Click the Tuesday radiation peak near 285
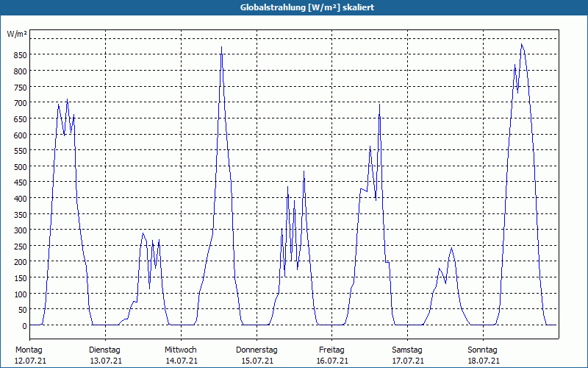Image resolution: width=588 pixels, height=368 pixels. pyautogui.click(x=143, y=233)
